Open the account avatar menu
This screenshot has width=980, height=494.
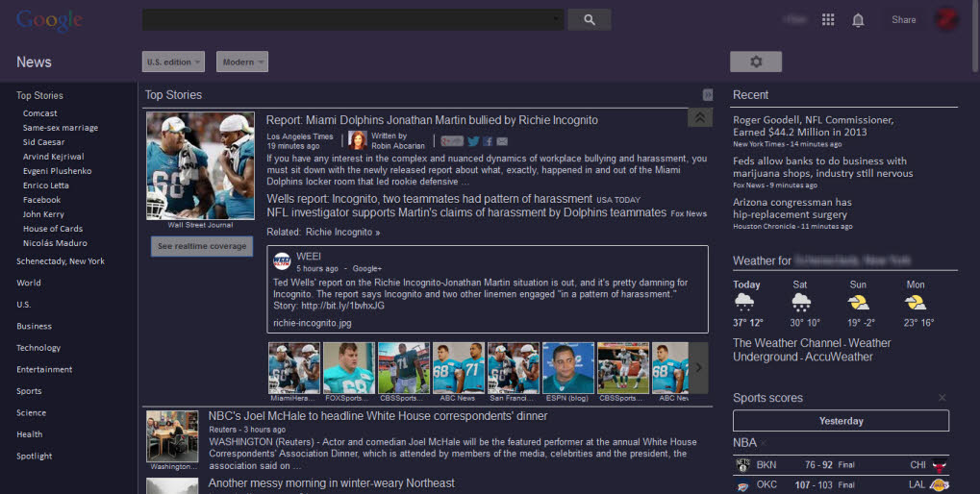click(946, 19)
